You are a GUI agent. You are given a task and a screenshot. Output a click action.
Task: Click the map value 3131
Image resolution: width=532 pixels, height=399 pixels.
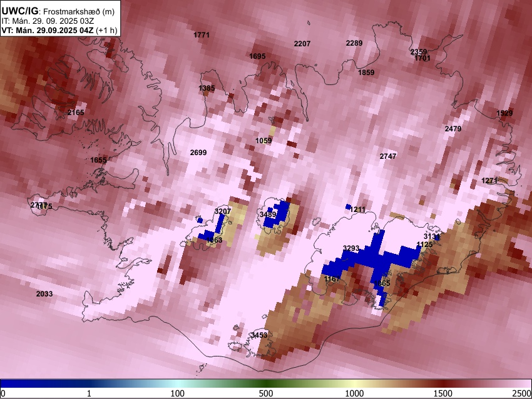[x=432, y=236]
